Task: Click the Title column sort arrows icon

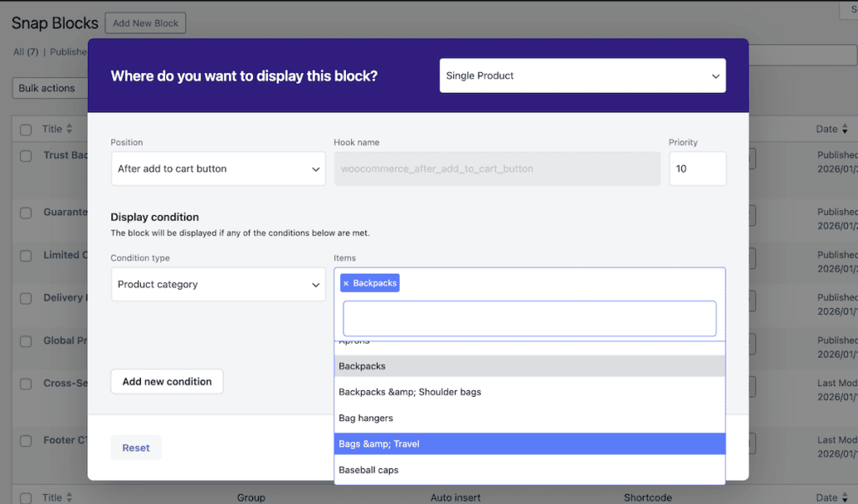Action: coord(70,129)
